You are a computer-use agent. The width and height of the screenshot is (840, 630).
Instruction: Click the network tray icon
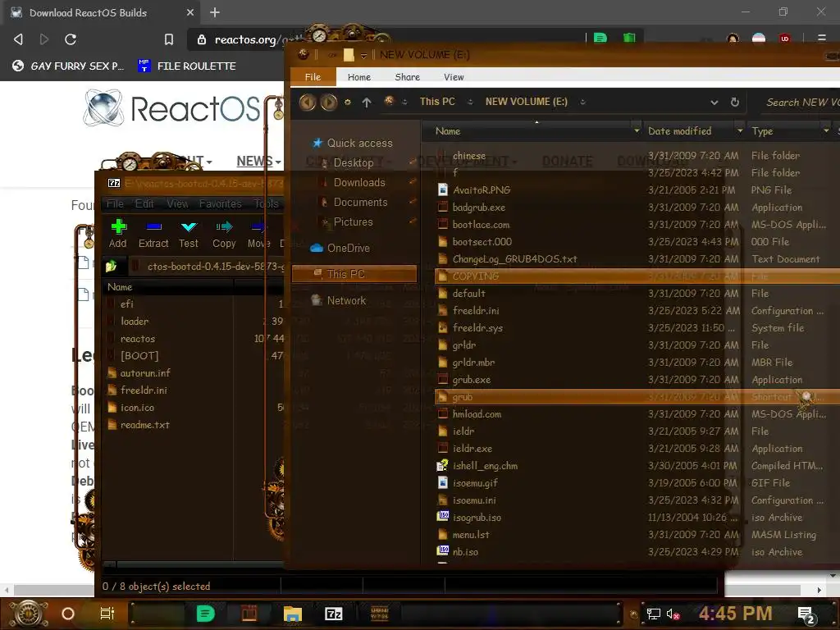pos(654,614)
